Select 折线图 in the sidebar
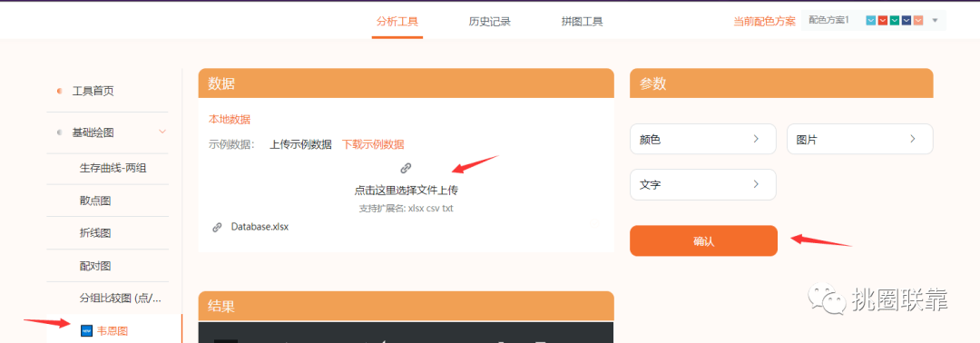980x343 pixels. [95, 233]
